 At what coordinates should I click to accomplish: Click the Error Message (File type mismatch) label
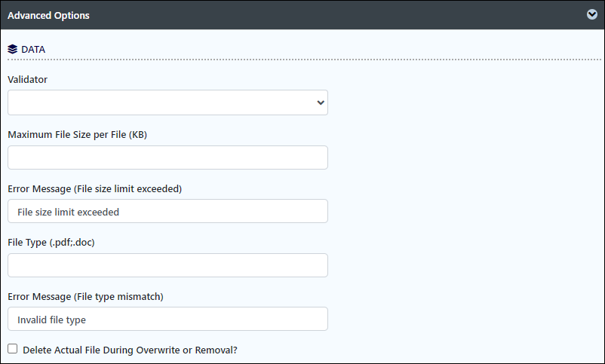click(85, 296)
